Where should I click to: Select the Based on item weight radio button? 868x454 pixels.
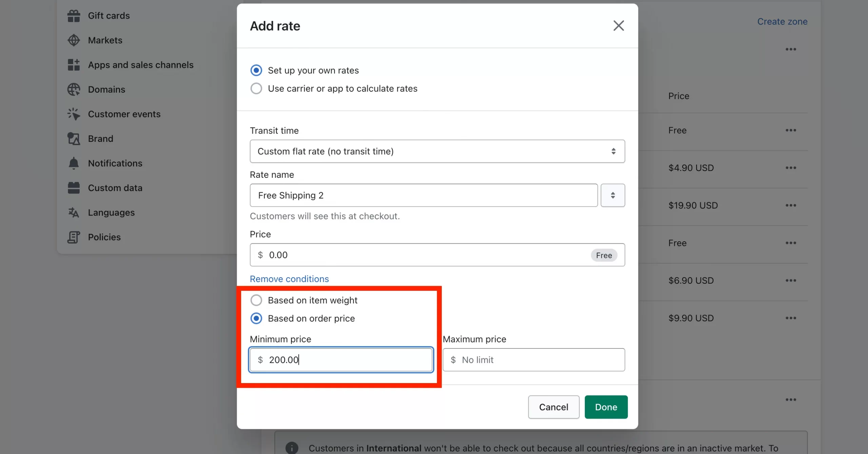255,300
